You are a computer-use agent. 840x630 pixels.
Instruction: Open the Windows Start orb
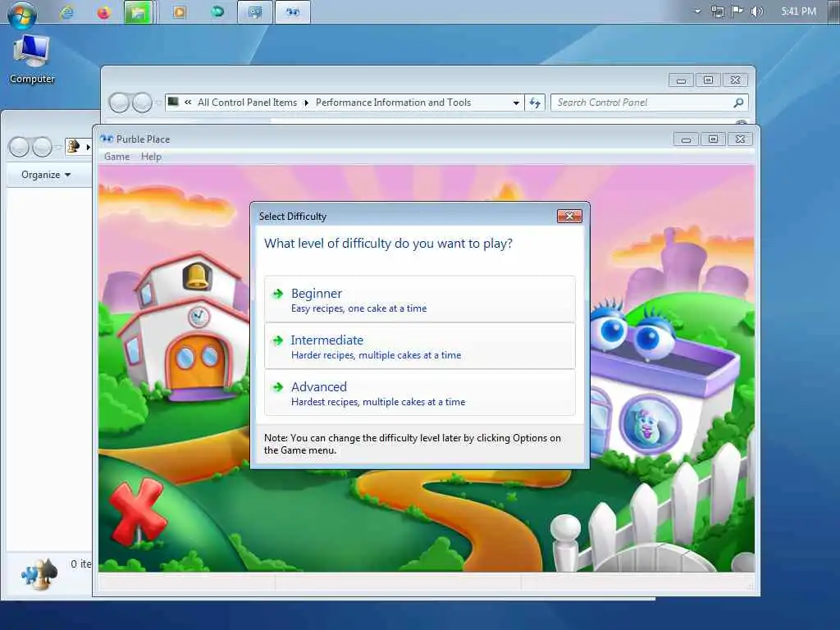coord(22,15)
